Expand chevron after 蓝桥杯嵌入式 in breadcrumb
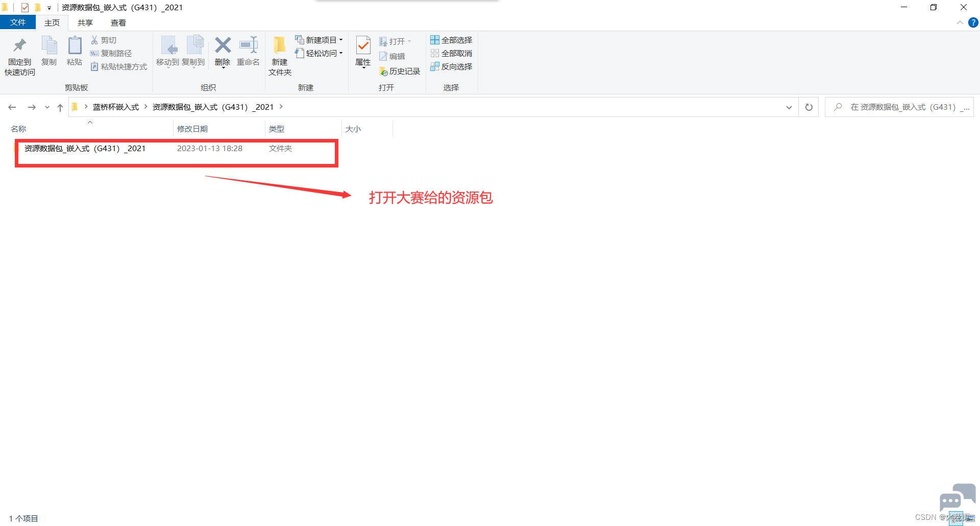Screen dimensions: 980x526 click(146, 107)
